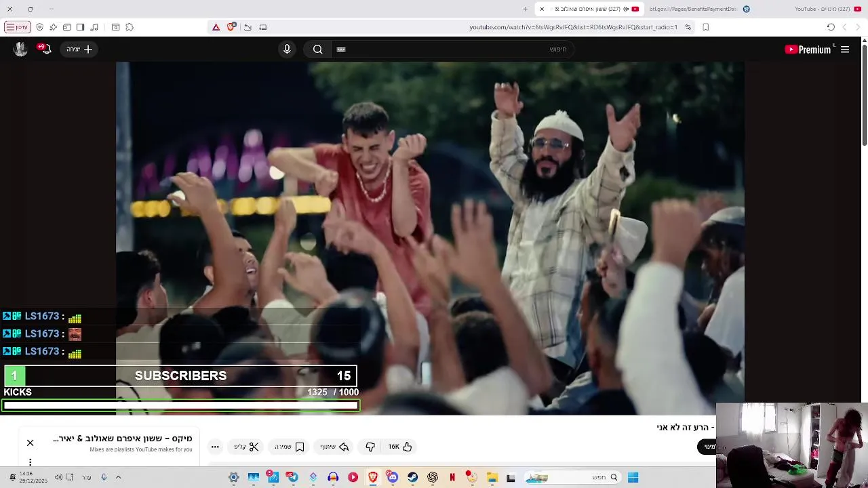This screenshot has height=488, width=868.
Task: Open a new tab with plus button
Action: pyautogui.click(x=525, y=9)
